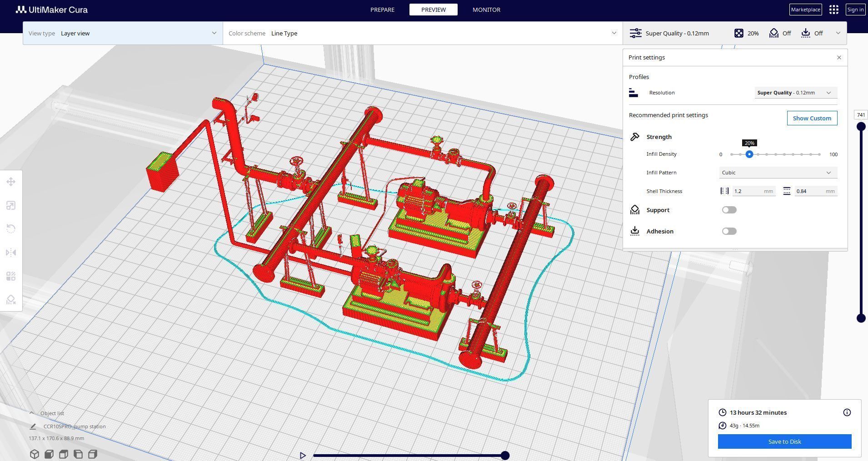Collapse the Object list

point(31,413)
